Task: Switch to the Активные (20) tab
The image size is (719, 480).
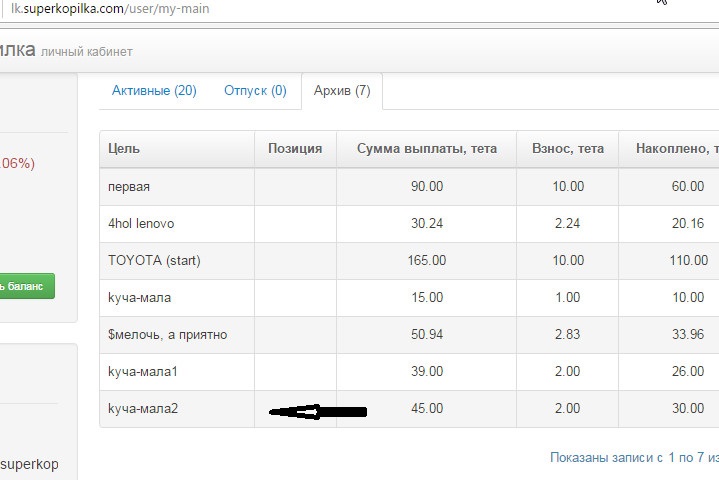Action: tap(154, 91)
